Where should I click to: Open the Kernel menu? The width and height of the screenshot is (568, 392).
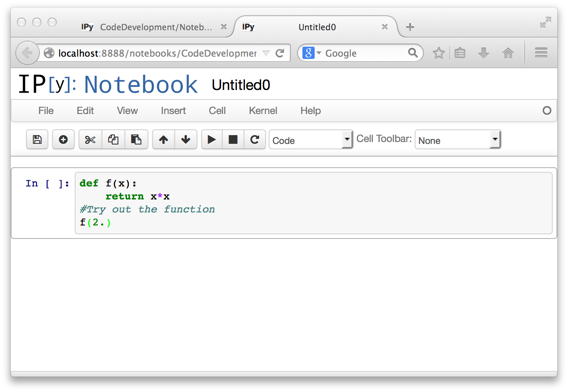coord(263,111)
